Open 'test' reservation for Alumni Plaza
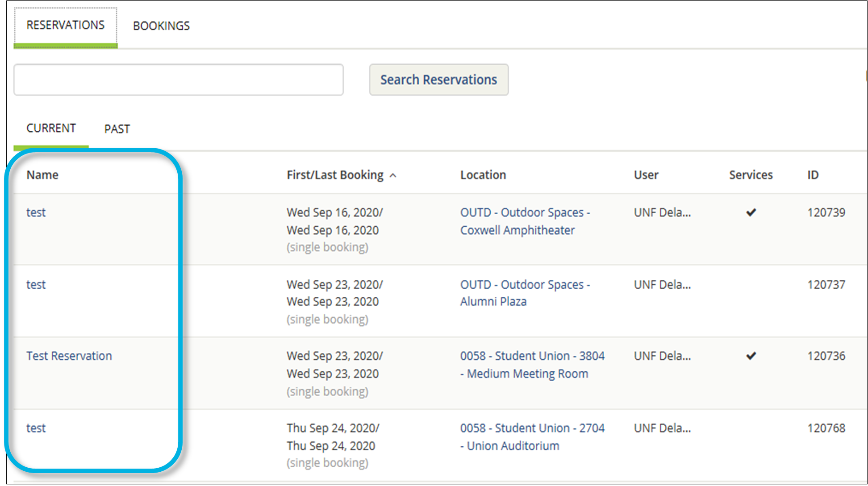 [36, 285]
